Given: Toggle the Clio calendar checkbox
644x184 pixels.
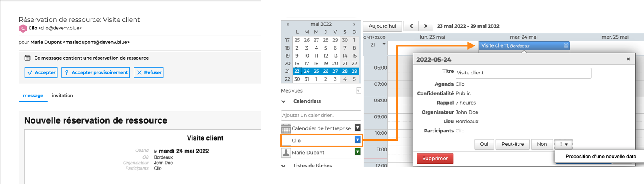Looking at the screenshot, I should pyautogui.click(x=286, y=141).
